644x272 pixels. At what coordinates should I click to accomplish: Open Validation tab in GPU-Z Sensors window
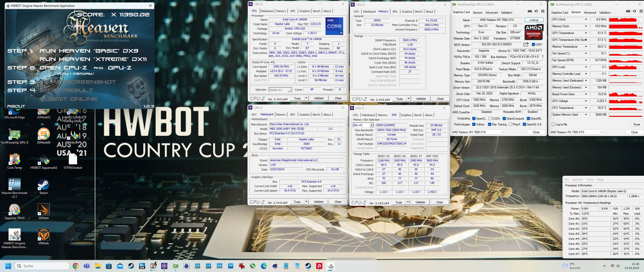pyautogui.click(x=605, y=13)
